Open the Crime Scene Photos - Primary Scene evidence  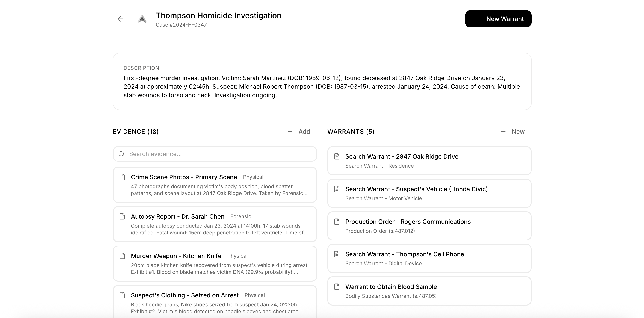(x=184, y=177)
